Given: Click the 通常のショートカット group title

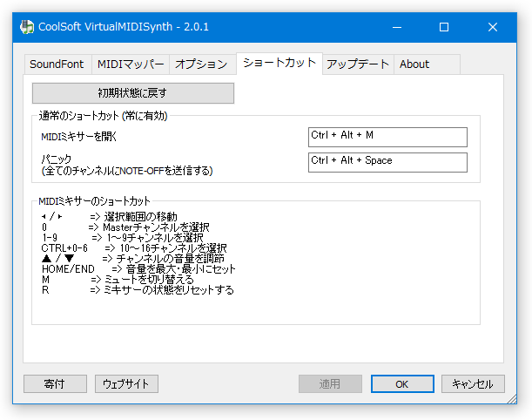Looking at the screenshot, I should tap(103, 116).
